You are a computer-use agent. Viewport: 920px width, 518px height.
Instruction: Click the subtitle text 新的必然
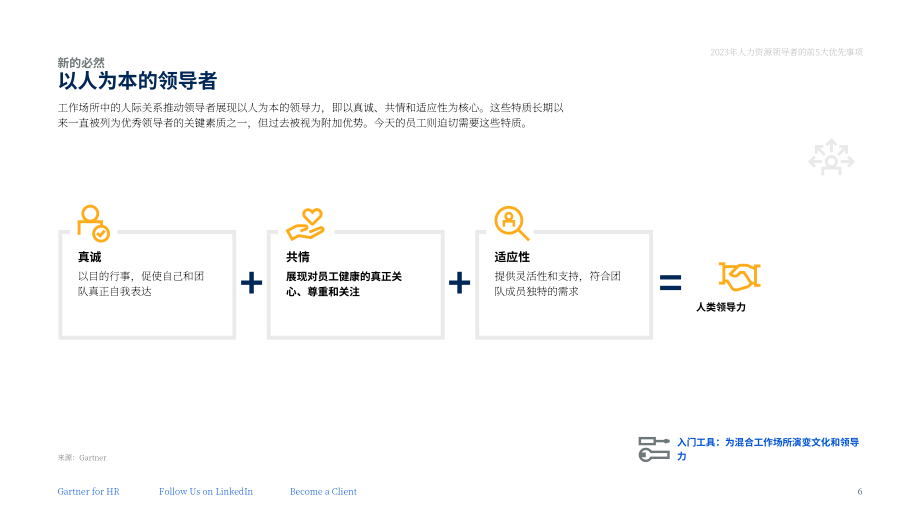81,63
